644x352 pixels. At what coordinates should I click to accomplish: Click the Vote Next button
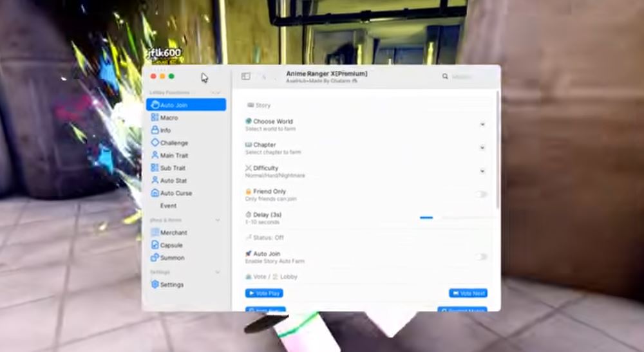[468, 293]
